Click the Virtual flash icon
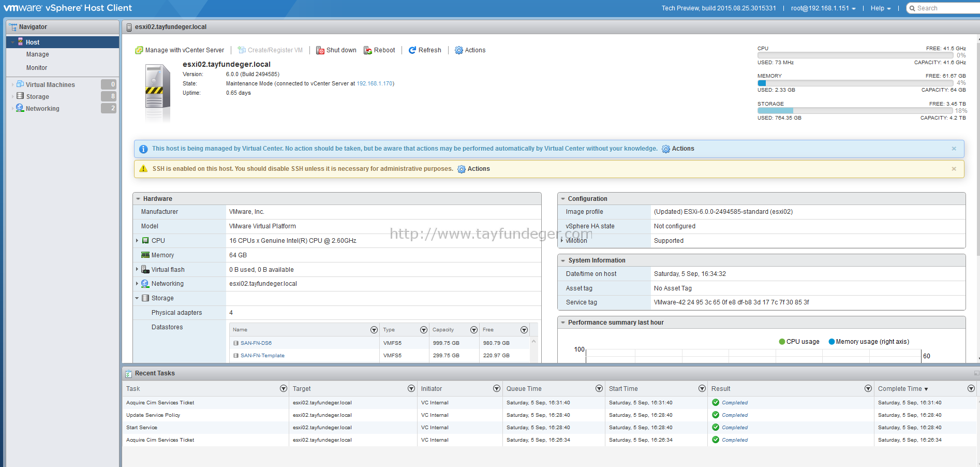 point(145,269)
